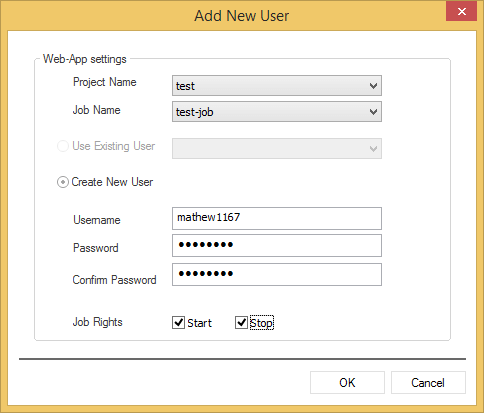This screenshot has width=484, height=413.
Task: Click the Create New User label text
Action: click(112, 182)
